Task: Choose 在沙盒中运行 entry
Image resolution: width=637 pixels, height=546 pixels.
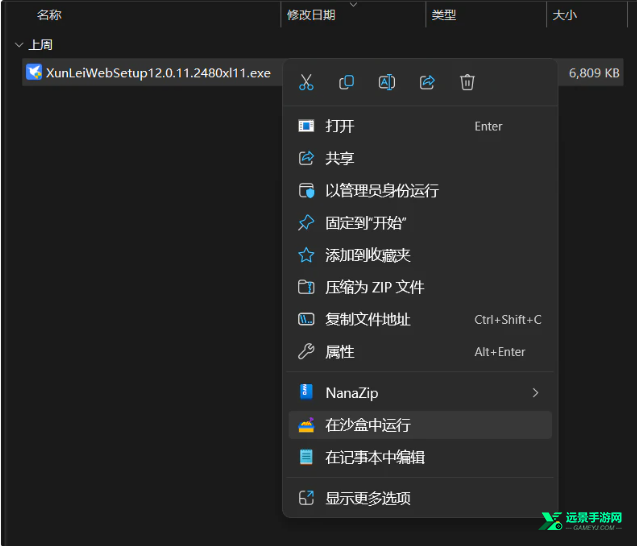Action: 420,425
